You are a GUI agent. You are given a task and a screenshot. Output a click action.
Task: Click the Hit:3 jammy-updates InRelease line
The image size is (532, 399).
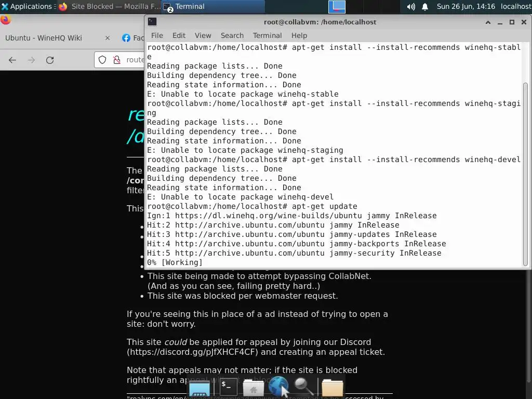(292, 234)
